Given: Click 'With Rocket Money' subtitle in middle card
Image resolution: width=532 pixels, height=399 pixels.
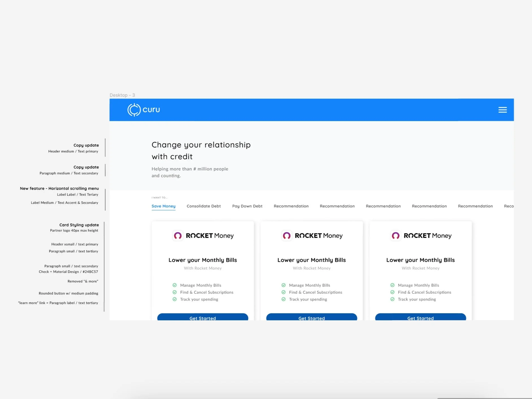Looking at the screenshot, I should click(312, 268).
